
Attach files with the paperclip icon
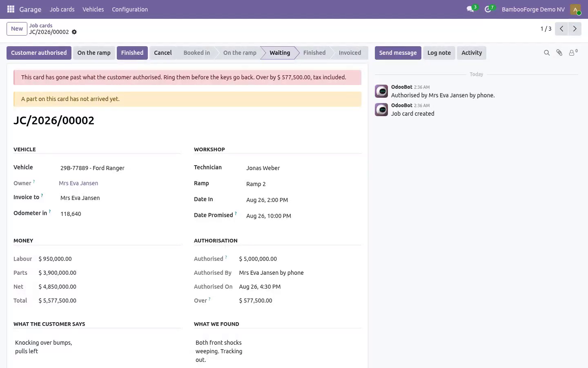[x=559, y=53]
